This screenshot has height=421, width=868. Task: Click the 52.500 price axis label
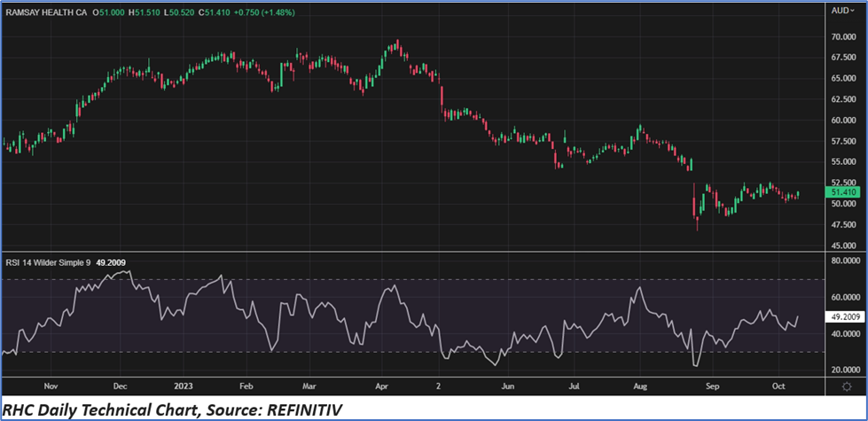pyautogui.click(x=844, y=183)
